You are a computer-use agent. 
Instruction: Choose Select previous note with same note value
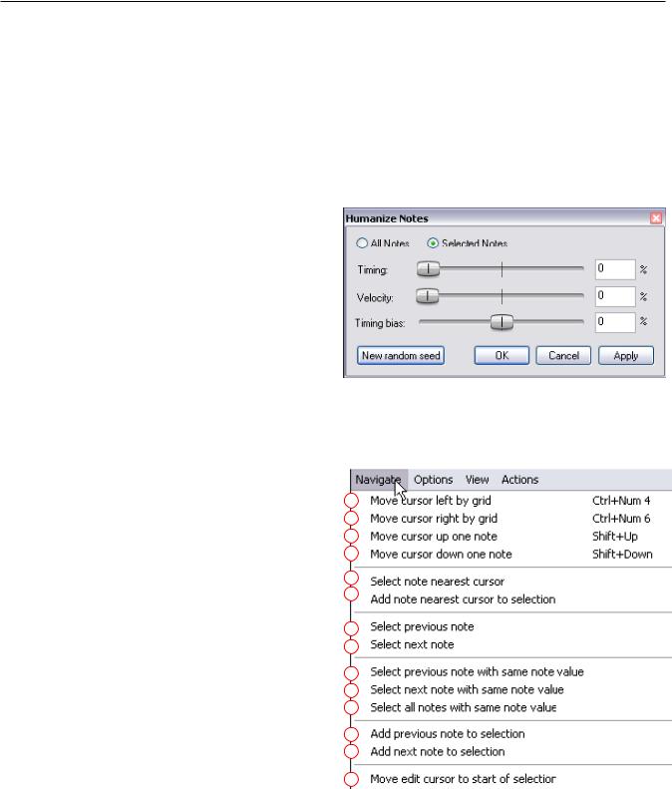(x=512, y=671)
